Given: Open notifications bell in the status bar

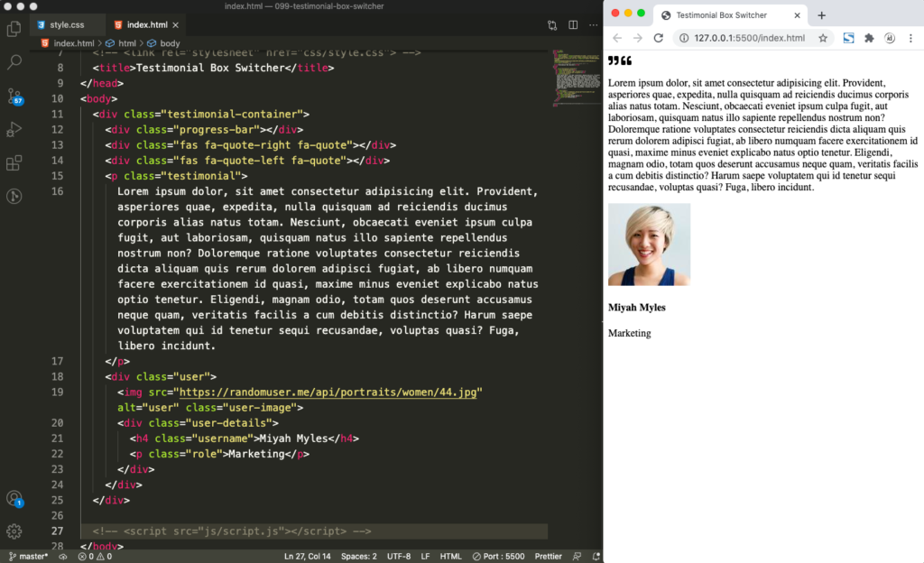Looking at the screenshot, I should [596, 556].
